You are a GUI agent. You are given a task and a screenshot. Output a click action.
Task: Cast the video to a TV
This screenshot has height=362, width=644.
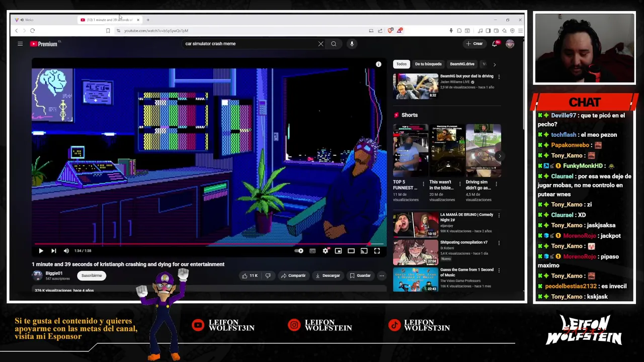pos(364,250)
